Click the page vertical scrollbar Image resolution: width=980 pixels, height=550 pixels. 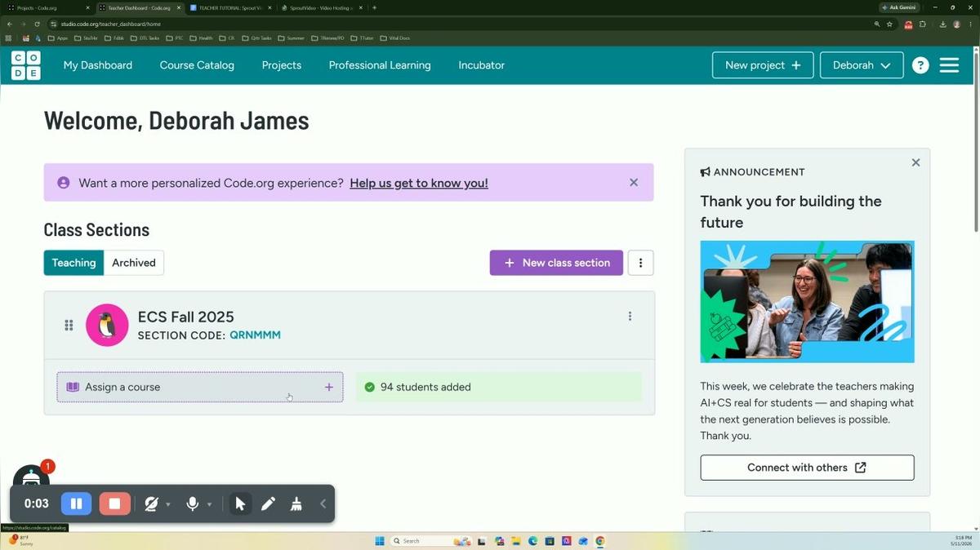(975, 140)
